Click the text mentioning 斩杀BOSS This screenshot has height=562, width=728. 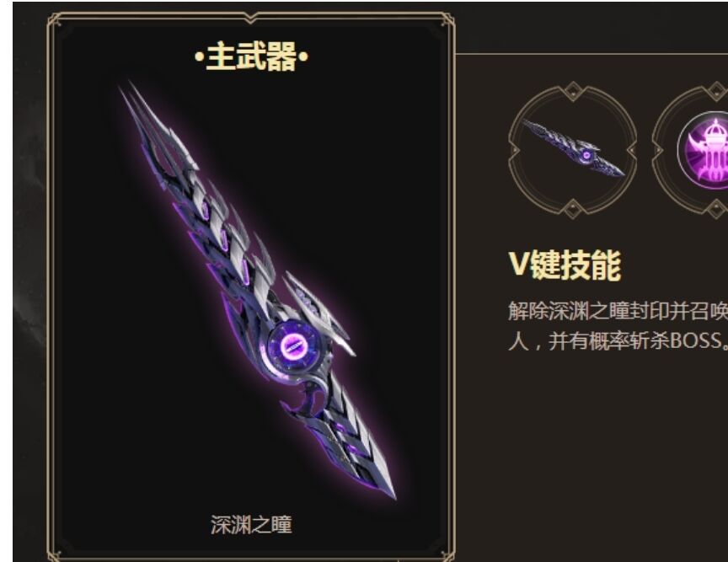[x=618, y=341]
